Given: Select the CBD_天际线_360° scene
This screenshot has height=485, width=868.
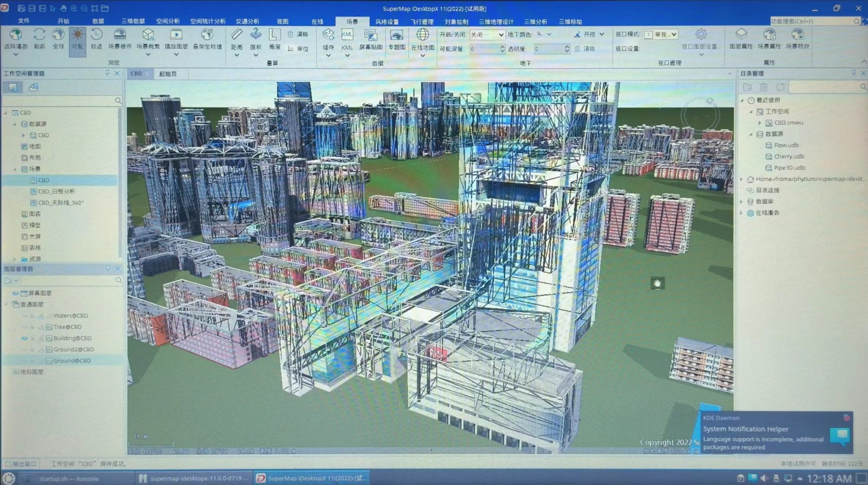Looking at the screenshot, I should [x=60, y=203].
